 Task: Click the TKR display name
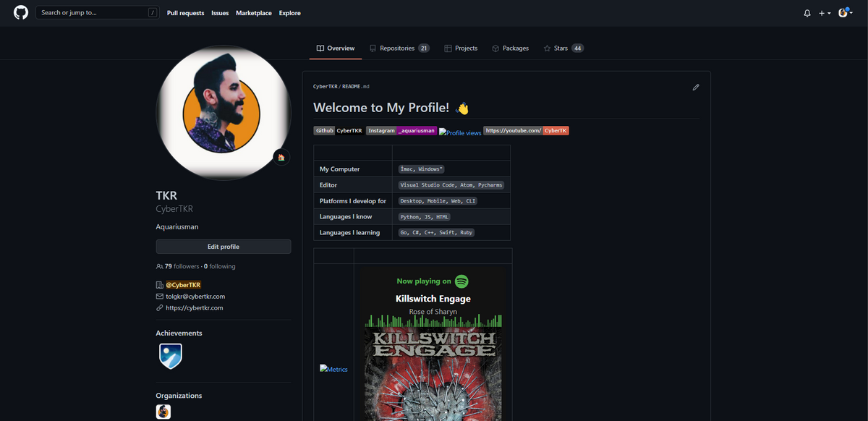[166, 196]
